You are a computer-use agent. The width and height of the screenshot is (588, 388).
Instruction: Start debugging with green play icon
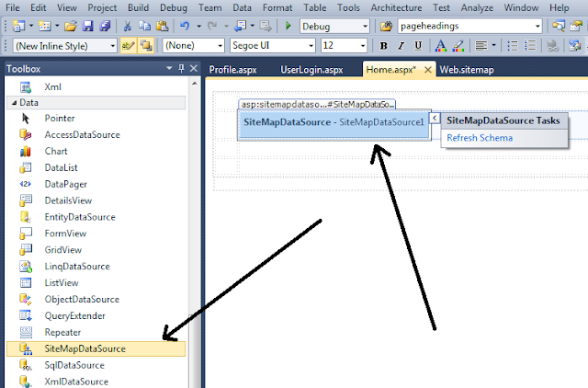pos(288,26)
